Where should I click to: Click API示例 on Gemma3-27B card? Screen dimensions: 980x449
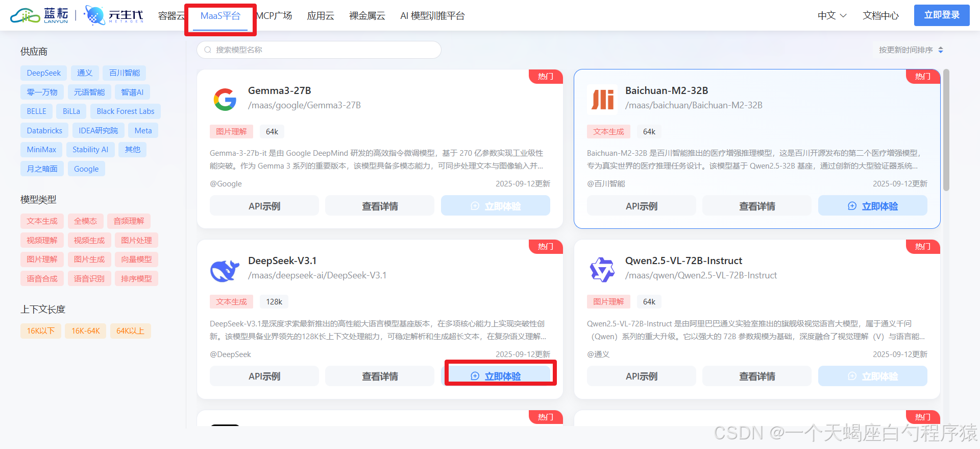[264, 206]
